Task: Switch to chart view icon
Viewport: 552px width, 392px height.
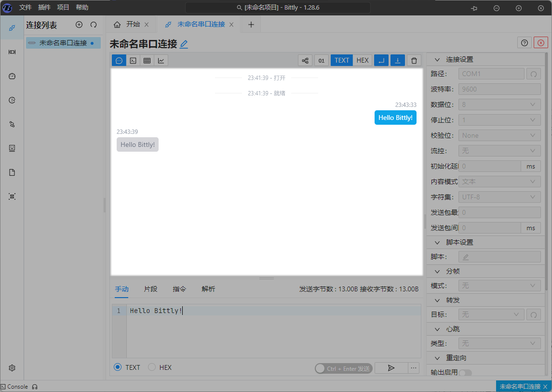Action: pyautogui.click(x=161, y=60)
